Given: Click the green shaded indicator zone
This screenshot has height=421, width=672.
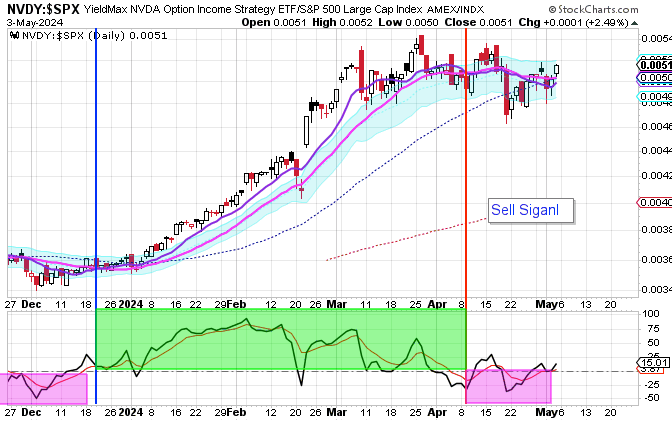Looking at the screenshot, I should pyautogui.click(x=280, y=340).
